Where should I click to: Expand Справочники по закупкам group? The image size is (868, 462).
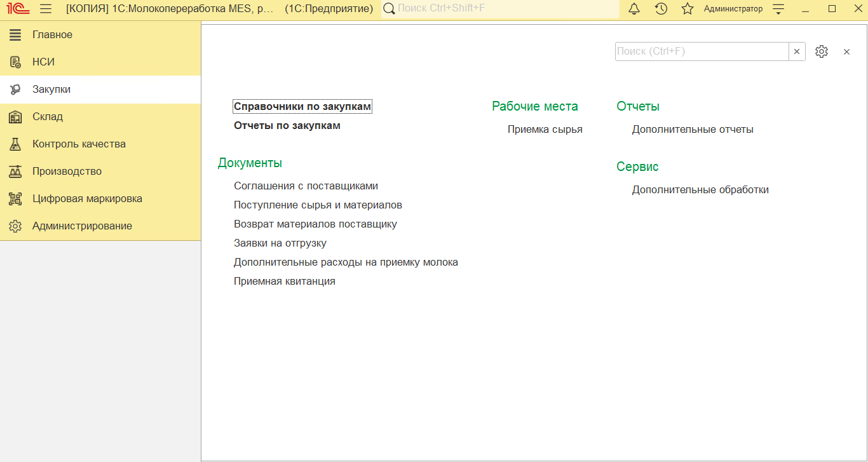[302, 107]
